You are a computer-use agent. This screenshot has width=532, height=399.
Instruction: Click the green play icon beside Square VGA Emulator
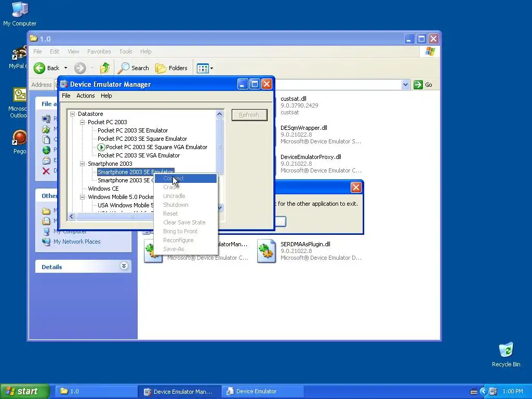point(101,147)
